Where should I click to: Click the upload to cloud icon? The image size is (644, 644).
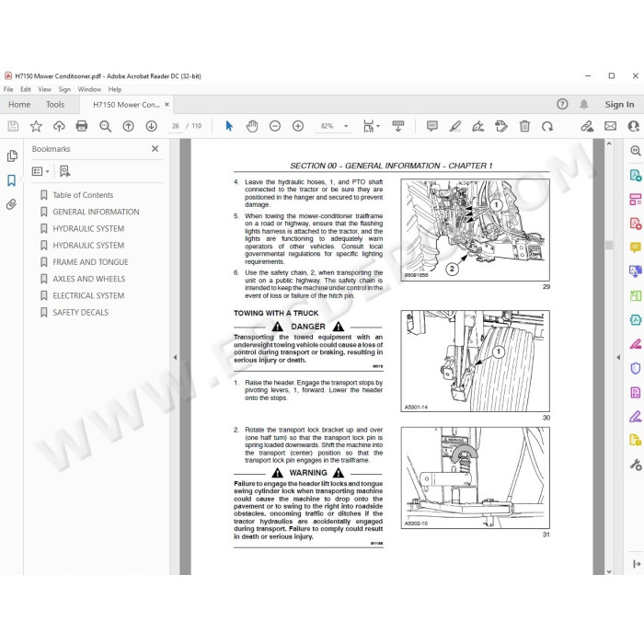[59, 126]
